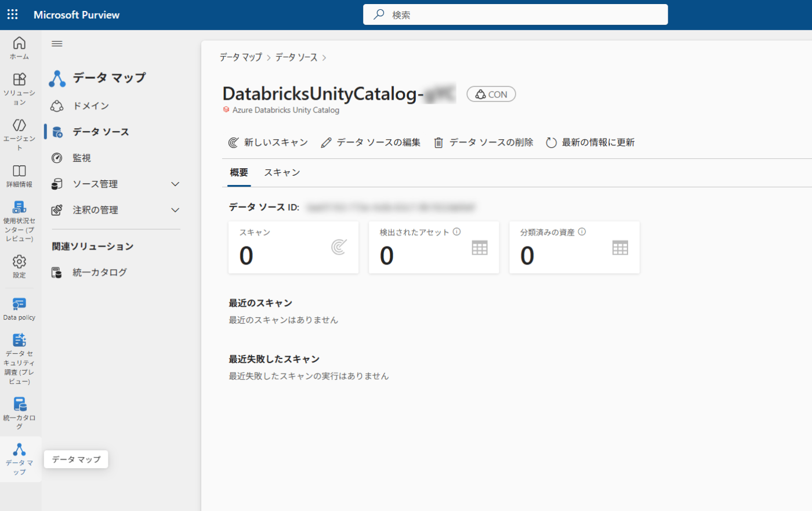Click the データ ソース ID label
812x511 pixels.
click(264, 206)
